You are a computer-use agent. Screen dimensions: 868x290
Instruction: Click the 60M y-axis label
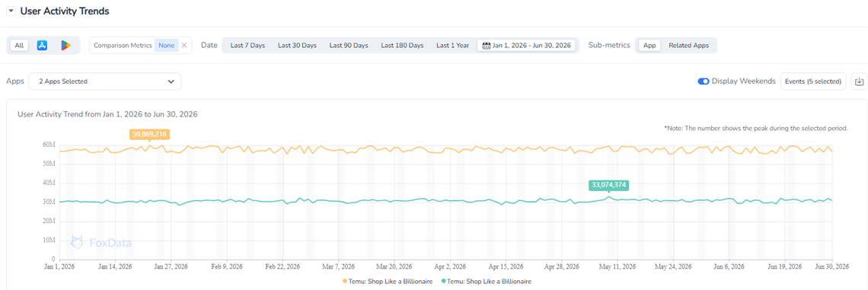pos(49,145)
